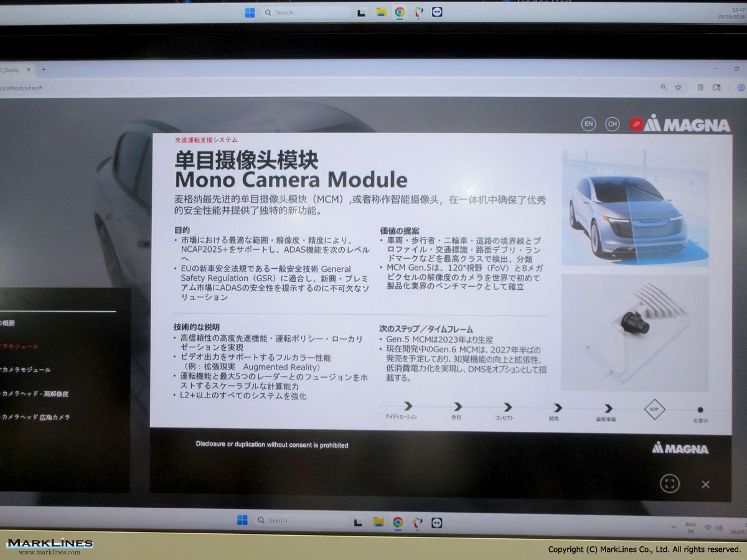Open TeamViewer on bottom taskbar

point(437,523)
